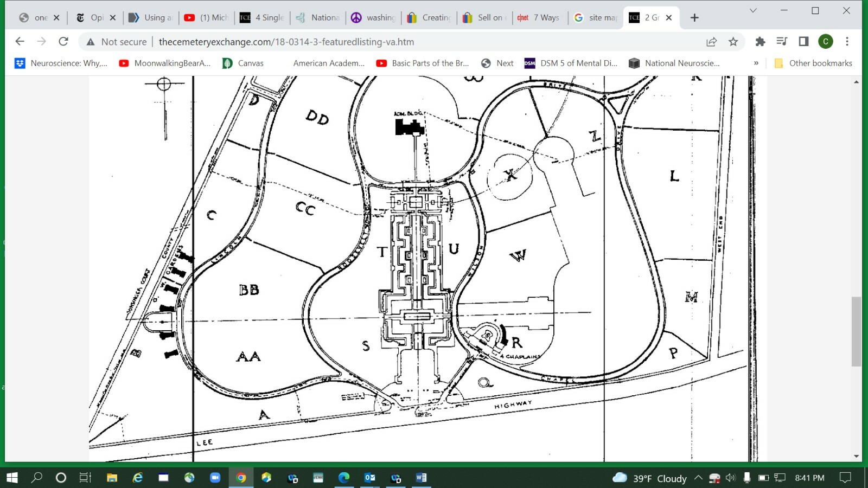868x488 pixels.
Task: Open the notification center icon
Action: coord(845,478)
